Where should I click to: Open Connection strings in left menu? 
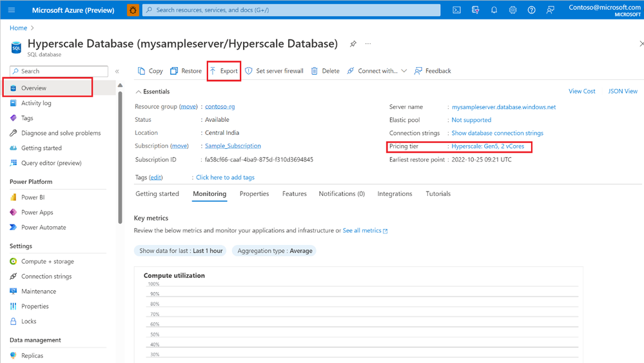click(x=46, y=277)
